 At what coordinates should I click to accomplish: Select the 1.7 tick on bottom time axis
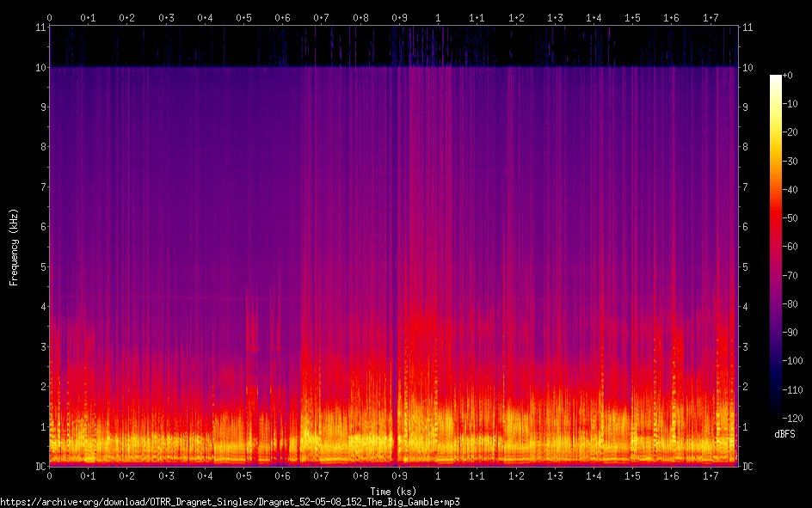pos(710,475)
